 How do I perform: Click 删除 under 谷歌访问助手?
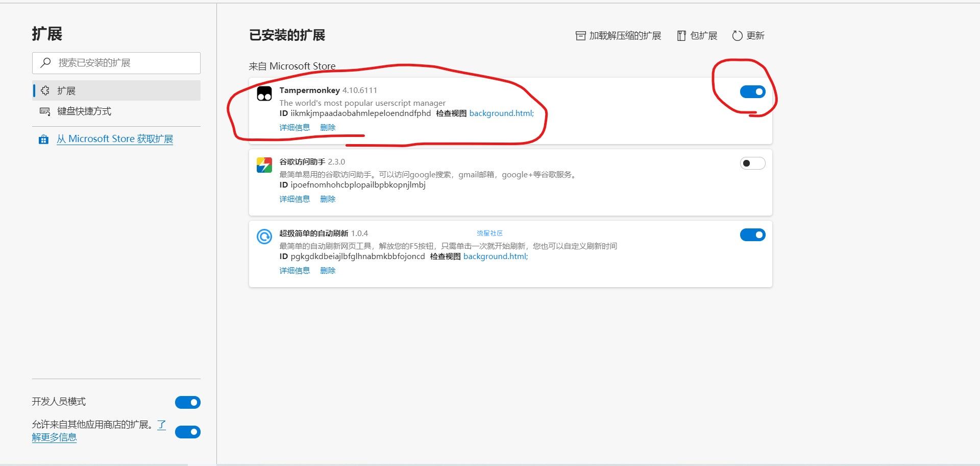[328, 199]
